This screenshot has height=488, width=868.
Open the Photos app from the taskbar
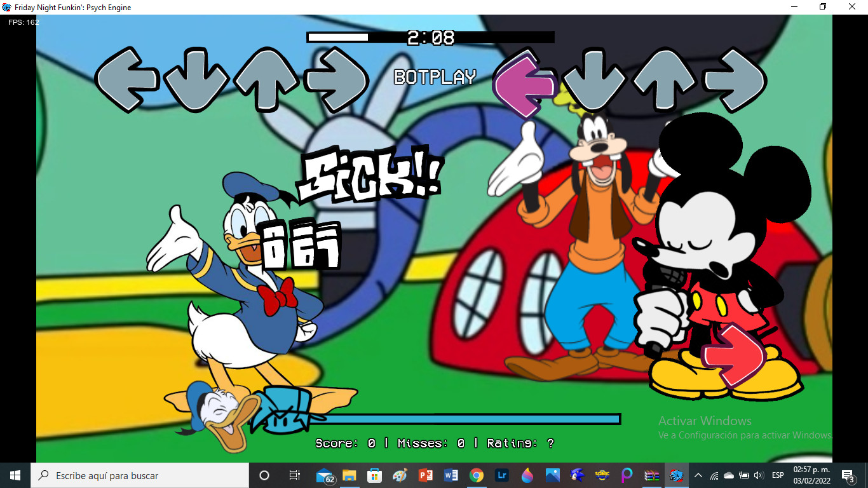tap(552, 475)
